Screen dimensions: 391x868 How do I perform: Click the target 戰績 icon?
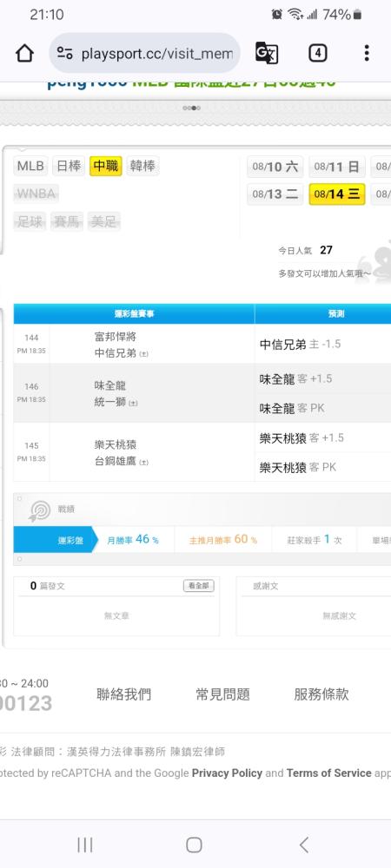39,510
